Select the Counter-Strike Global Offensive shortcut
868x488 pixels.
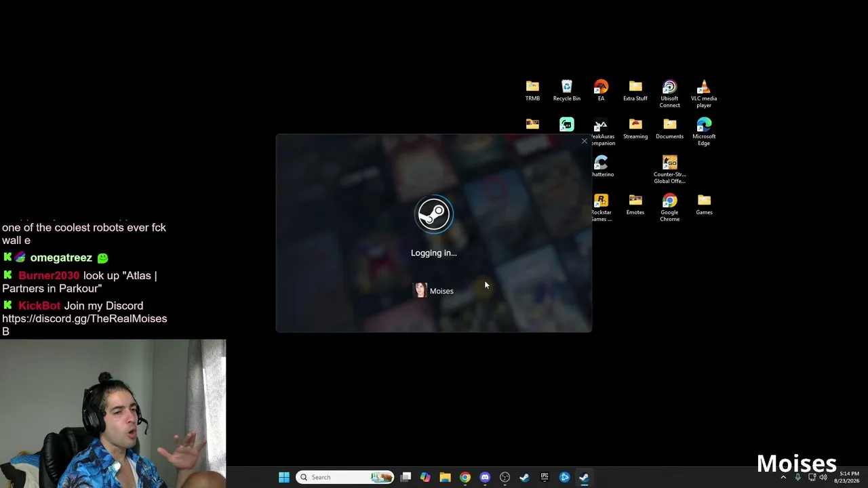click(x=669, y=169)
